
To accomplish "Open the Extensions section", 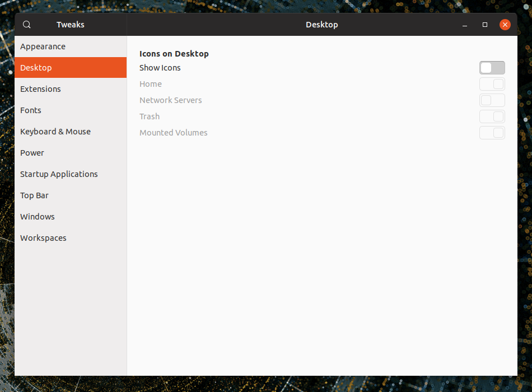I will click(x=71, y=89).
